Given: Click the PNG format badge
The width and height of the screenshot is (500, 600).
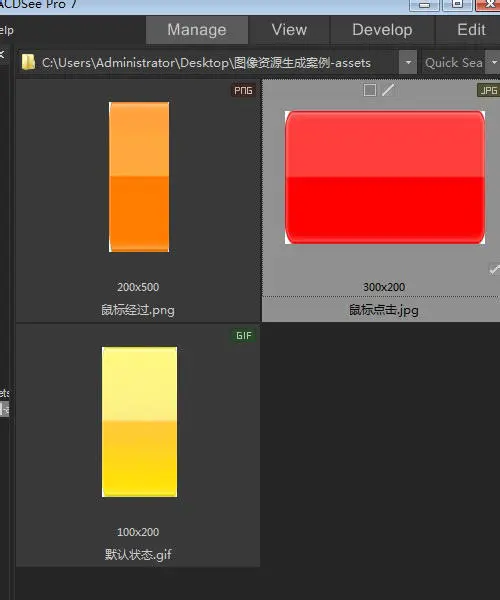Looking at the screenshot, I should pos(243,90).
